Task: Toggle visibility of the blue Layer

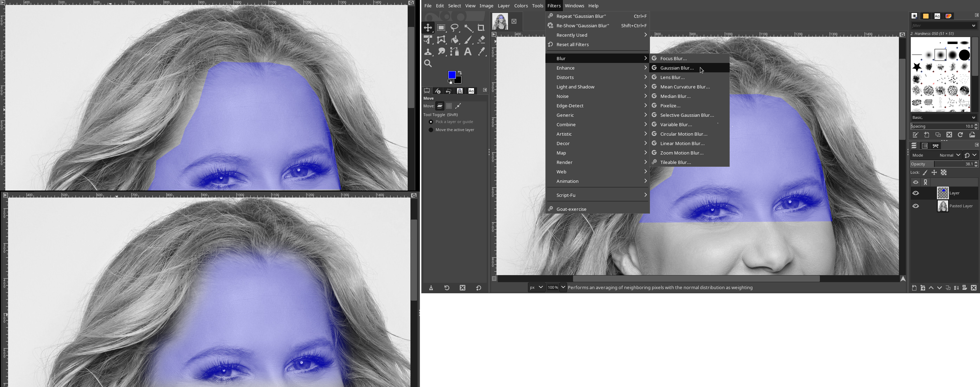Action: [x=916, y=193]
